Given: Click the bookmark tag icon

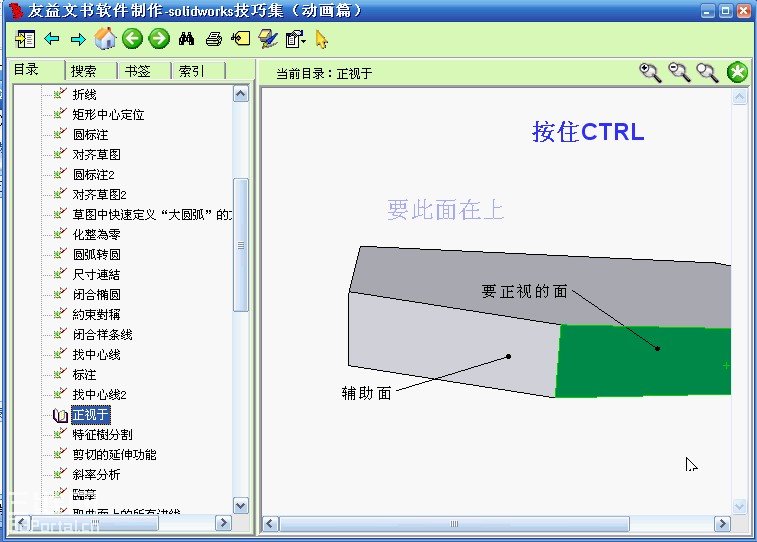Looking at the screenshot, I should coord(240,39).
